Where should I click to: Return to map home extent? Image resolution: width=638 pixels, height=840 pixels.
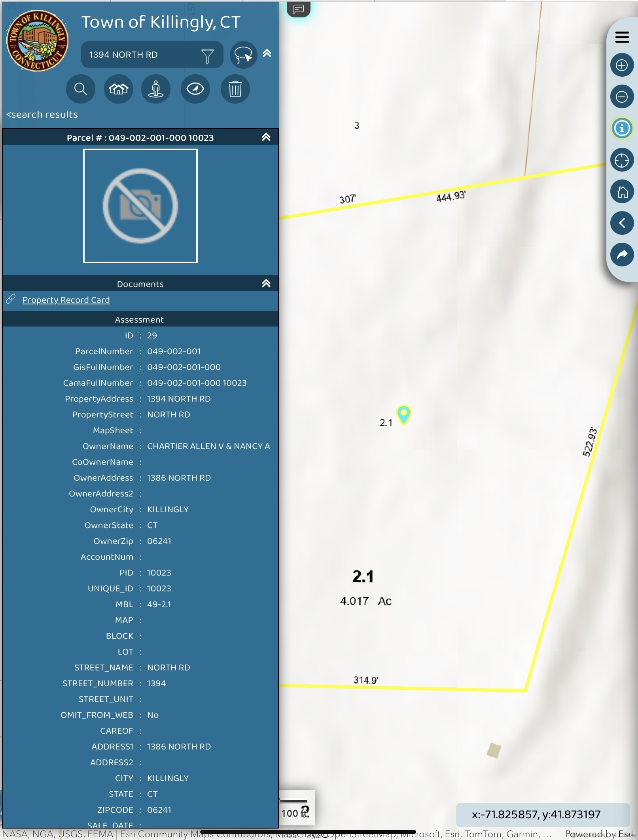click(x=621, y=192)
